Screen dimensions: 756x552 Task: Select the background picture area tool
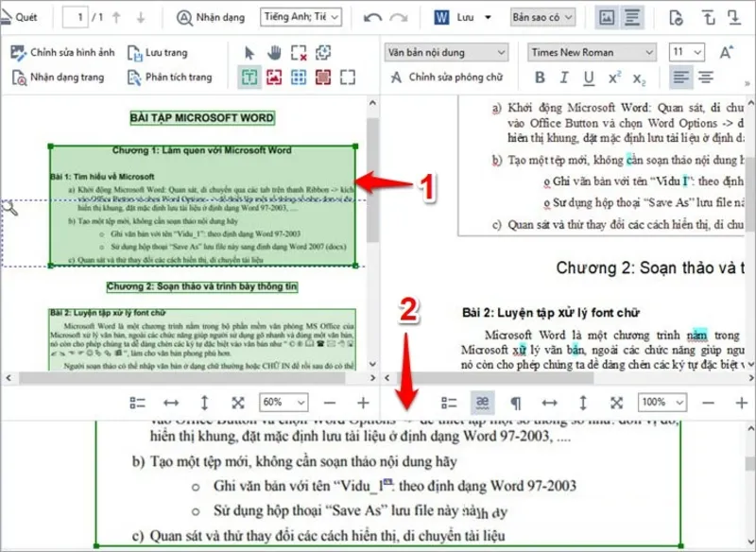click(x=323, y=78)
